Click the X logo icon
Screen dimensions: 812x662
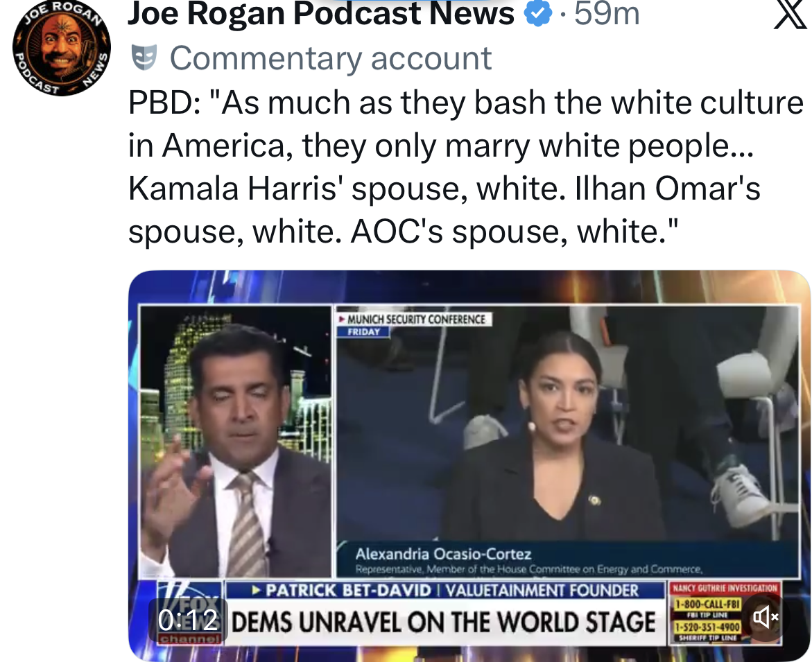791,15
